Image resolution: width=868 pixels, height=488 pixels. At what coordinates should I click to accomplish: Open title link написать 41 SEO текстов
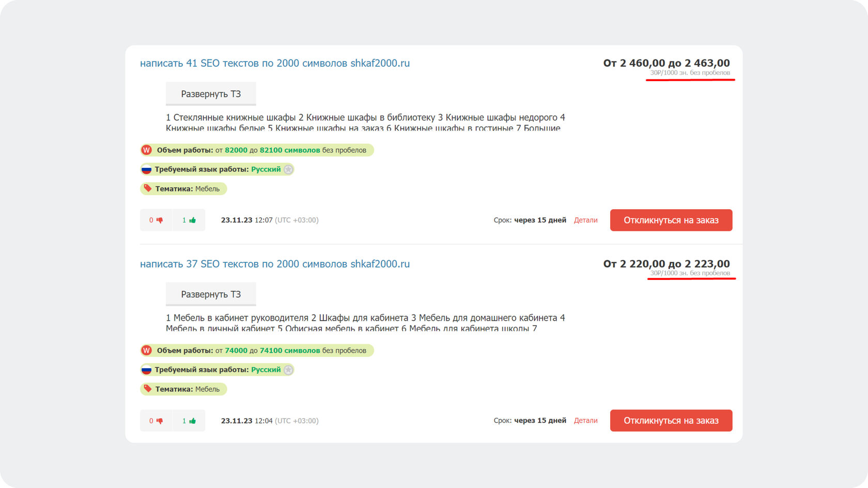tap(274, 63)
